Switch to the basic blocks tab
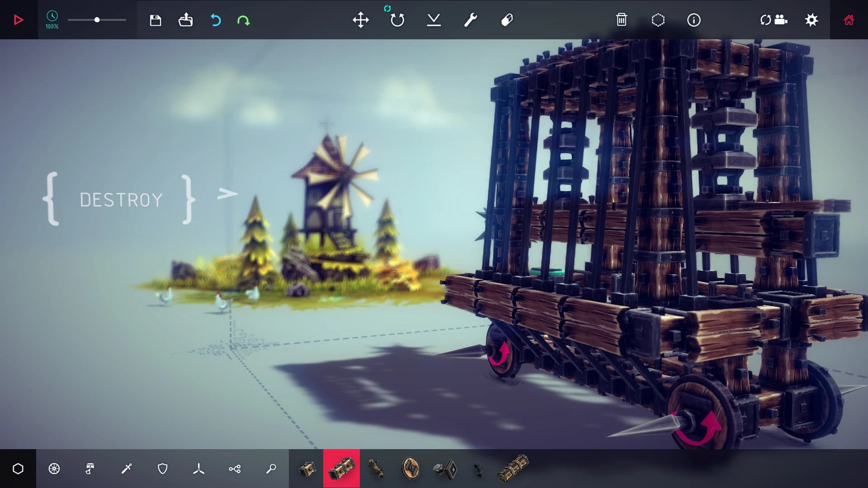The image size is (868, 488). [18, 469]
